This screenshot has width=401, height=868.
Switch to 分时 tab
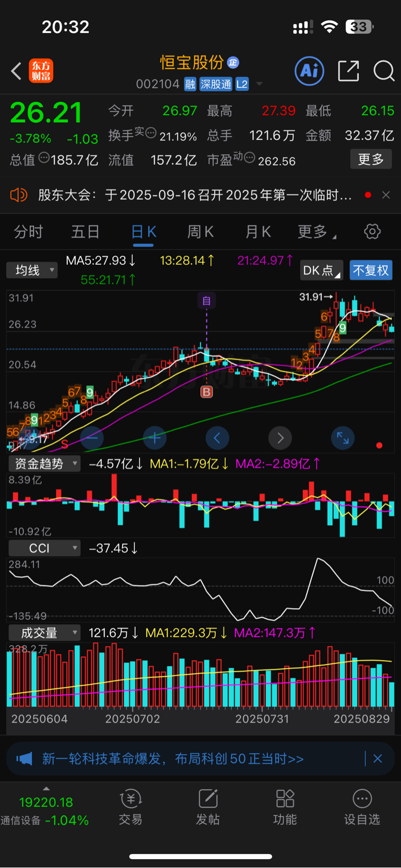click(x=28, y=232)
